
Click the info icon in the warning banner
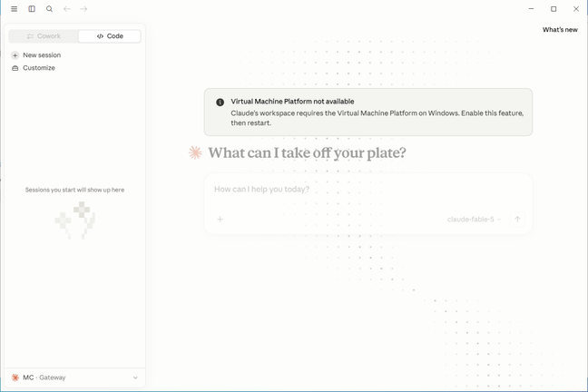(x=220, y=102)
